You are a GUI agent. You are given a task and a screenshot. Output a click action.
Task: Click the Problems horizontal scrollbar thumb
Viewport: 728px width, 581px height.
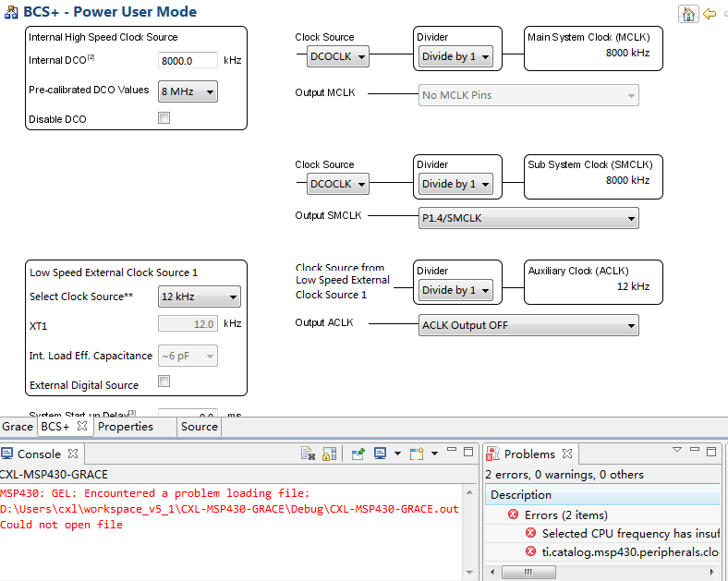click(x=528, y=572)
